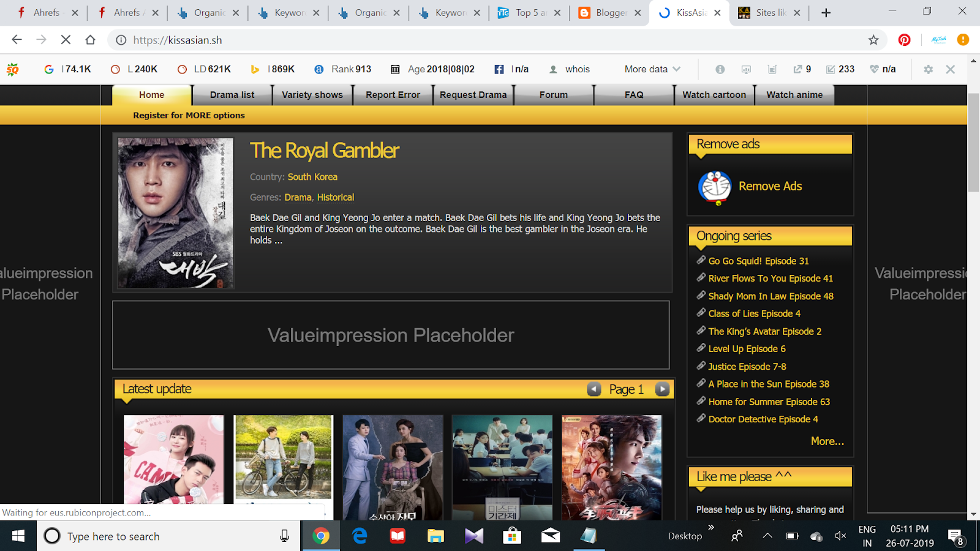Open File Explorer from taskbar

point(435,536)
